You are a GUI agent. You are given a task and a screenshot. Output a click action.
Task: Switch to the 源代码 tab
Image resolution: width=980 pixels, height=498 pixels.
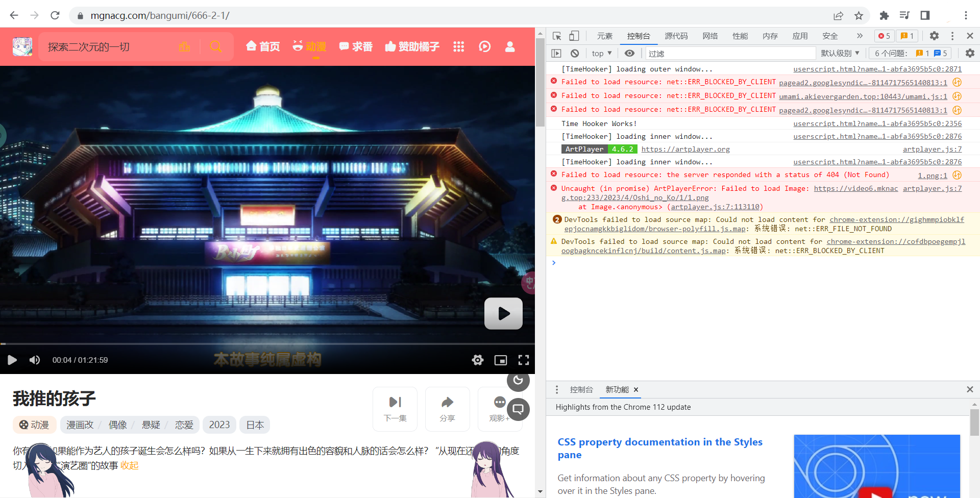coord(676,36)
